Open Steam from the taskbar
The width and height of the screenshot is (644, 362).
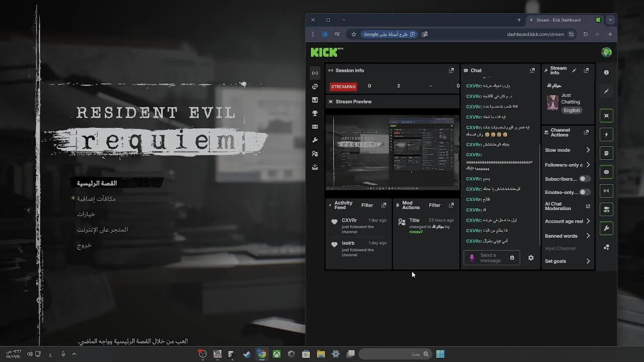[247, 354]
